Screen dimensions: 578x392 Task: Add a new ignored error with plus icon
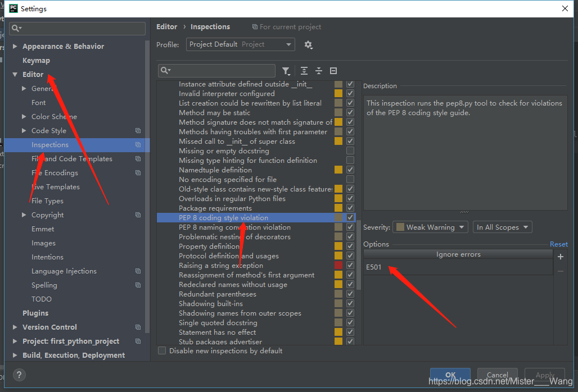pos(560,257)
